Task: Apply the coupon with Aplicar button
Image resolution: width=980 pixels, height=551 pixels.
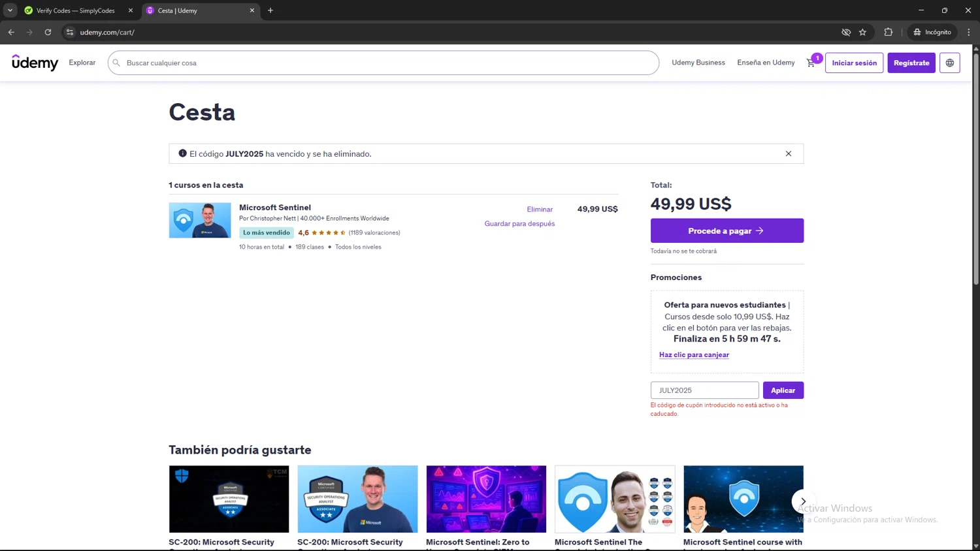Action: click(x=783, y=390)
